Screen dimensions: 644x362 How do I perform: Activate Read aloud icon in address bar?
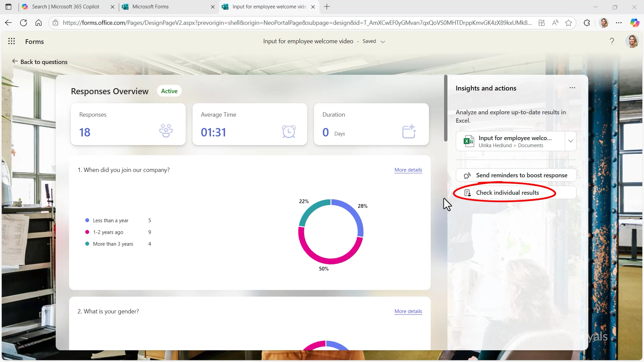(555, 23)
